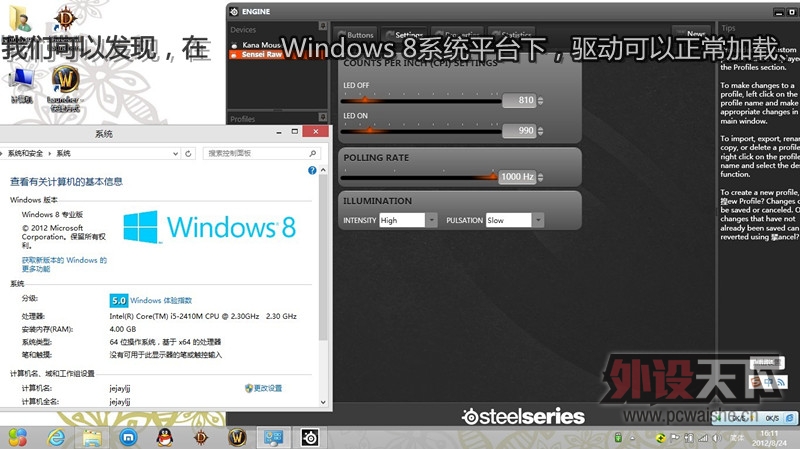The image size is (800, 449).
Task: Click the System window vertical scrollbar thumb
Action: 323,258
